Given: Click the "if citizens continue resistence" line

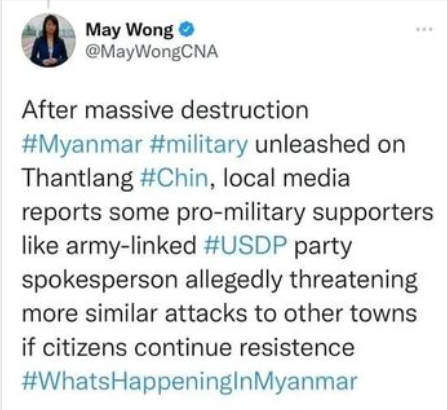Looking at the screenshot, I should pos(188,348).
